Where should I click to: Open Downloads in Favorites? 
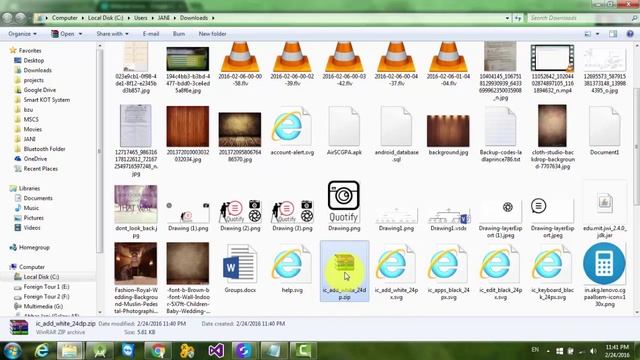37,70
